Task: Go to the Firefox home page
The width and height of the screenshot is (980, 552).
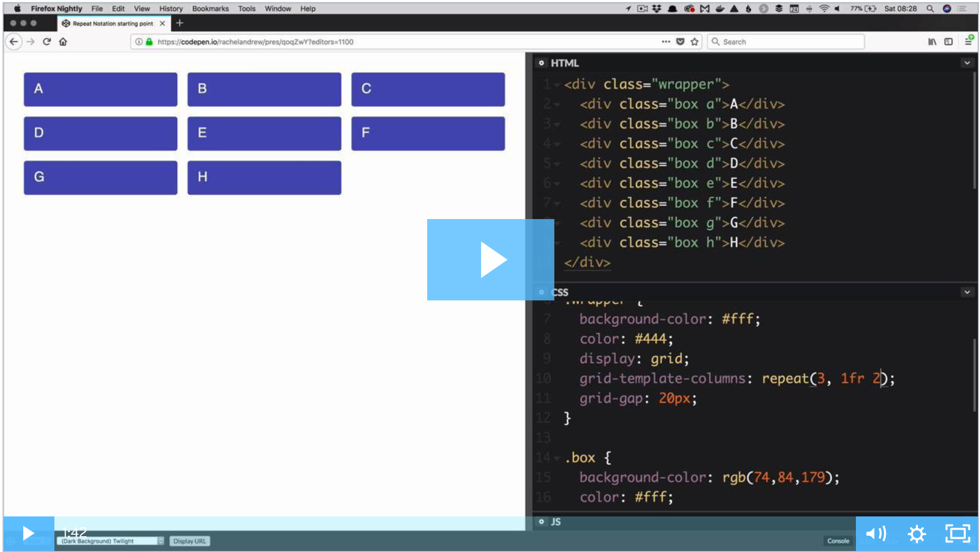Action: pyautogui.click(x=63, y=42)
